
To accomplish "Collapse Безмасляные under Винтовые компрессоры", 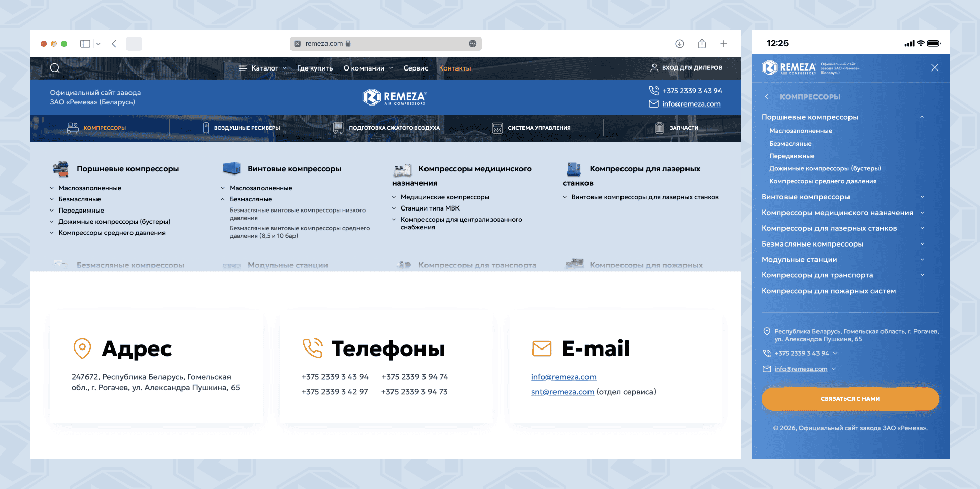I will [222, 199].
